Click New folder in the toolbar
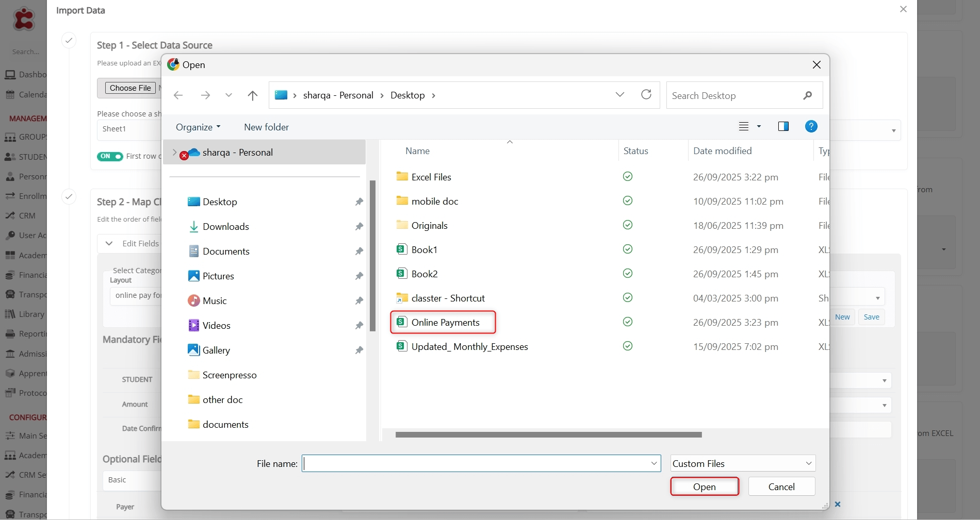The height and width of the screenshot is (520, 980). (x=266, y=127)
